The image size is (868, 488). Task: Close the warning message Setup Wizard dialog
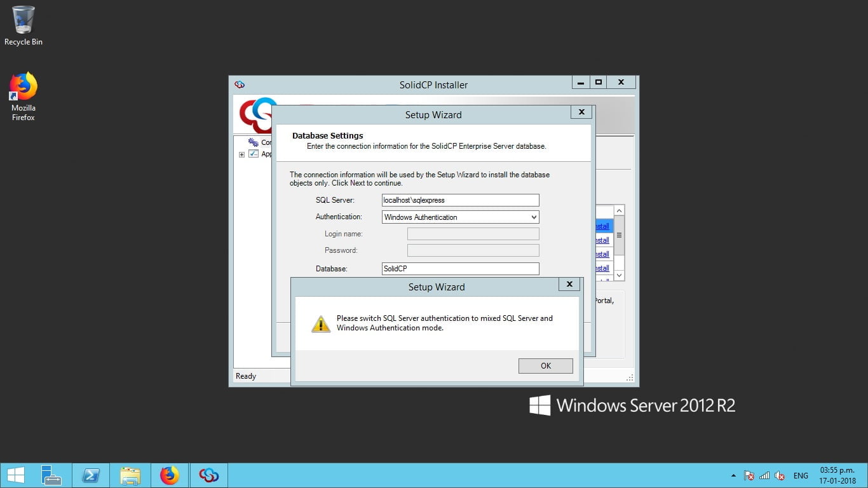coord(569,285)
